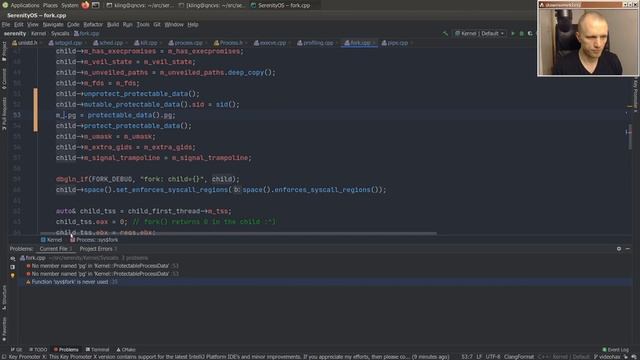
Task: Click the Syscalls breadcrumb
Action: [60, 33]
